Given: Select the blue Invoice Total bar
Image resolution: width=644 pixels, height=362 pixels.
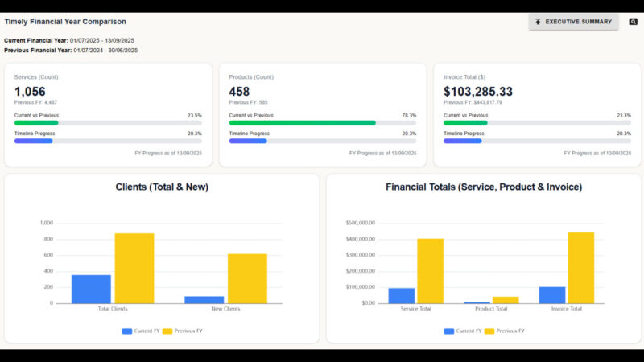Looking at the screenshot, I should [x=552, y=294].
